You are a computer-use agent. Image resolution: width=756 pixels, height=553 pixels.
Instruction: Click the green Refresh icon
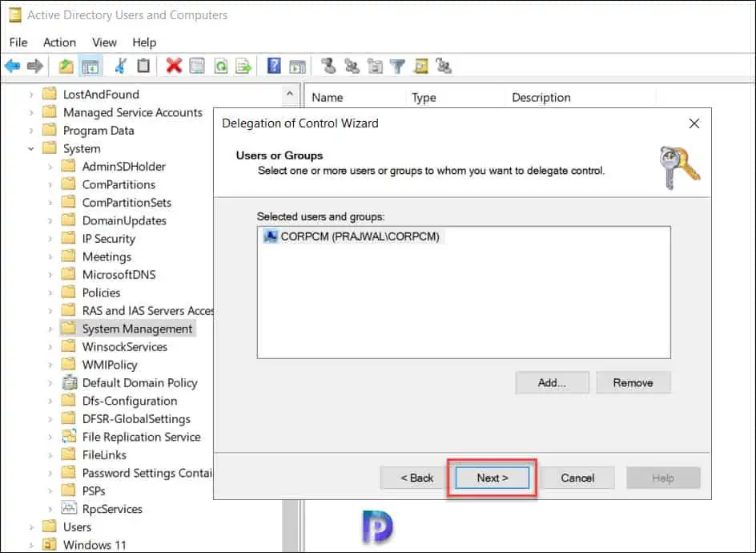point(221,66)
